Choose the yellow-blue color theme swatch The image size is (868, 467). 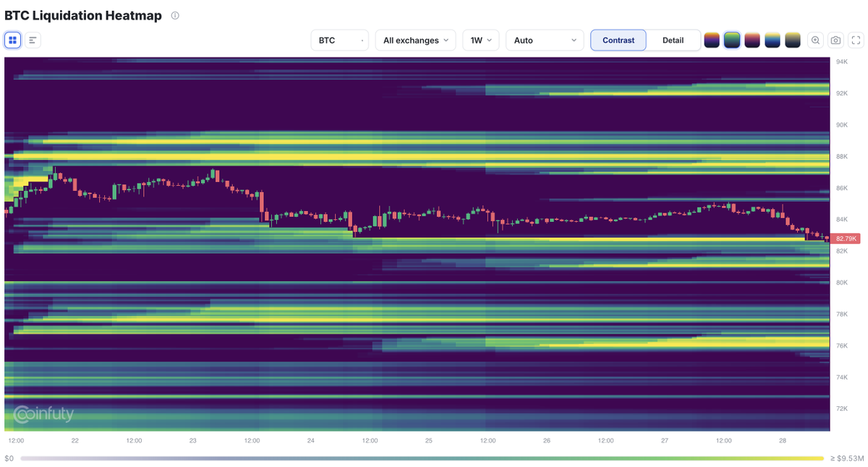773,40
